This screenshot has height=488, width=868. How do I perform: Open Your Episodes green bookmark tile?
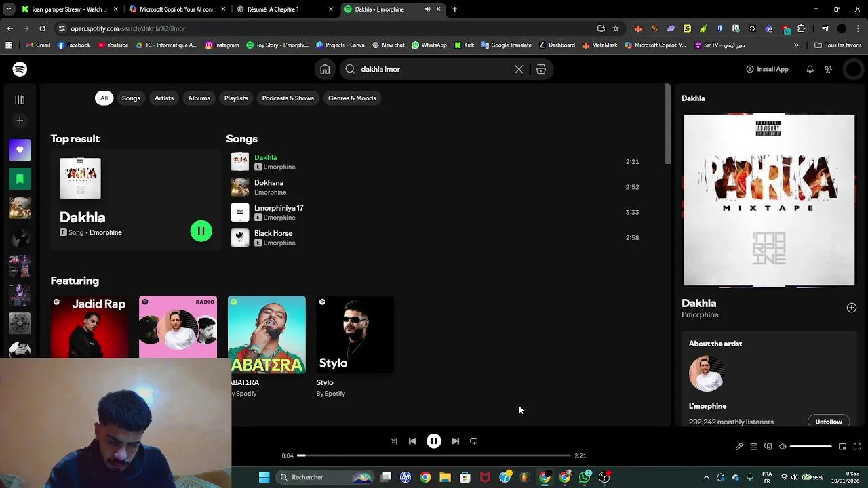pos(20,179)
